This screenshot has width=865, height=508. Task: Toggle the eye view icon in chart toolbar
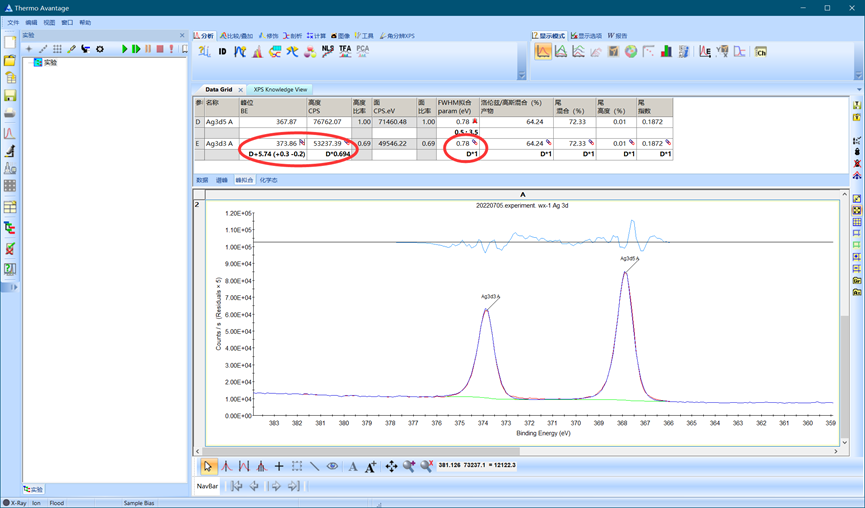point(332,466)
